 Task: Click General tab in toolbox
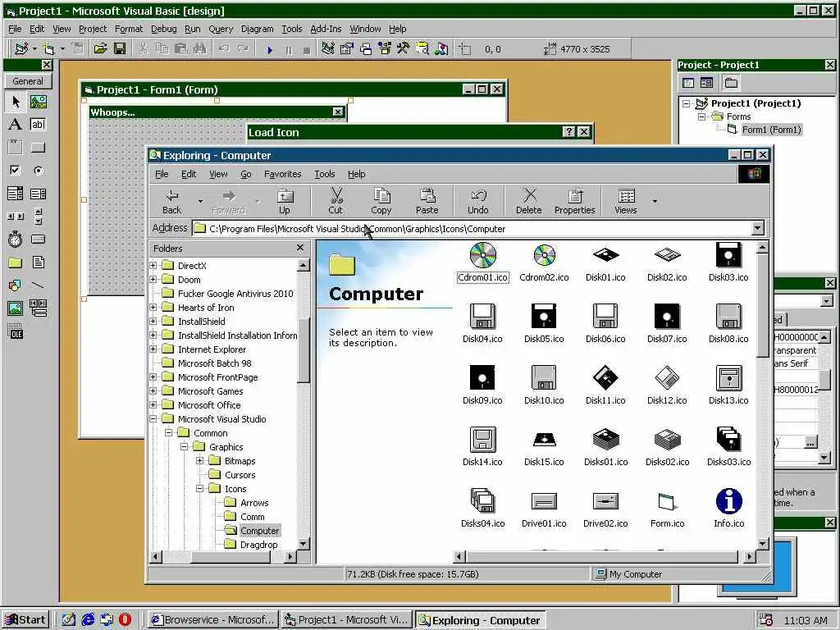(x=28, y=81)
